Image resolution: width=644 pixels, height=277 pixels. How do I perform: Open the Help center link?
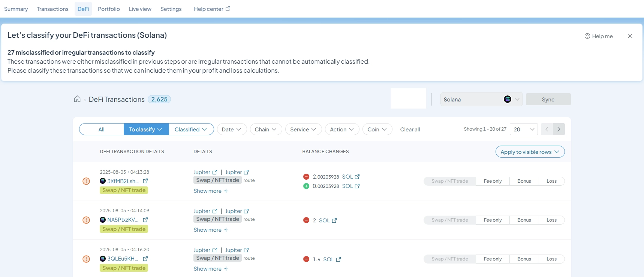point(212,9)
